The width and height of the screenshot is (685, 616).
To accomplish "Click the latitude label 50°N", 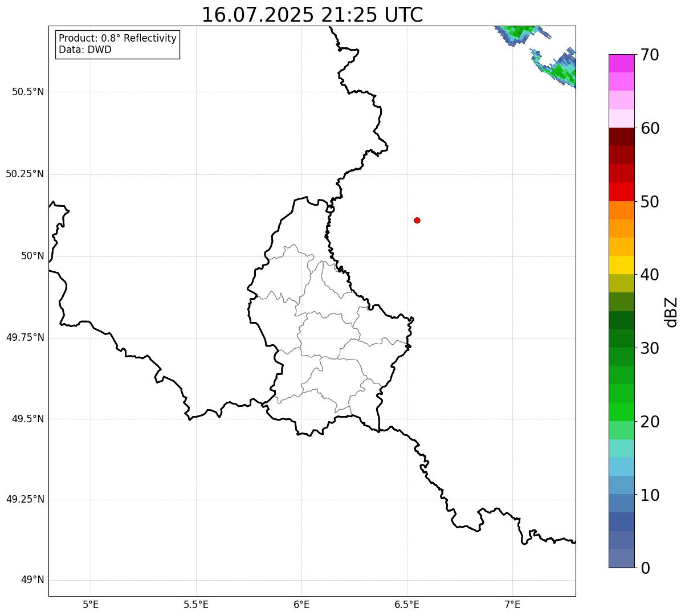I will tap(32, 256).
